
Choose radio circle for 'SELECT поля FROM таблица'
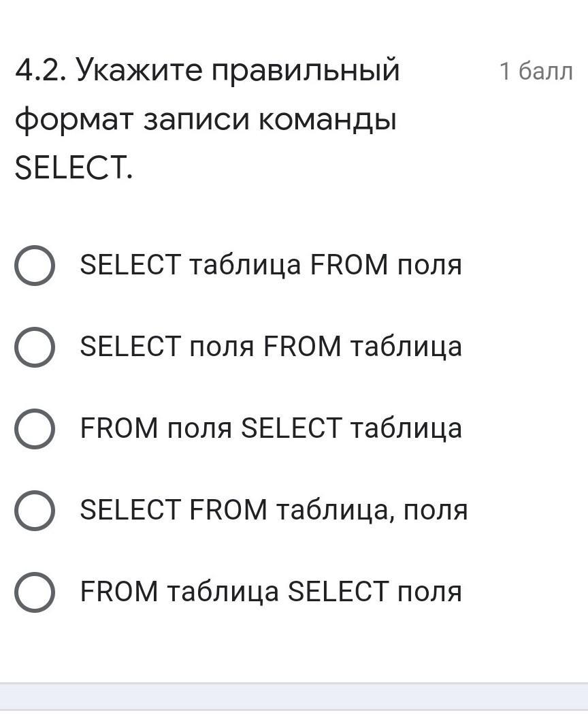(x=34, y=347)
